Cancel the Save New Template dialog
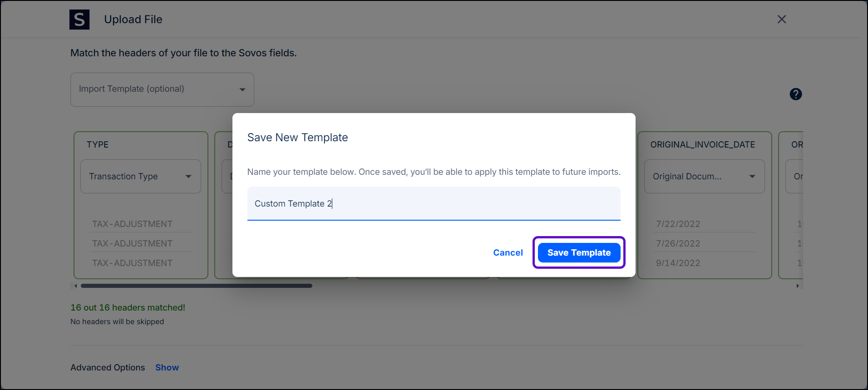Viewport: 868px width, 390px height. point(508,252)
